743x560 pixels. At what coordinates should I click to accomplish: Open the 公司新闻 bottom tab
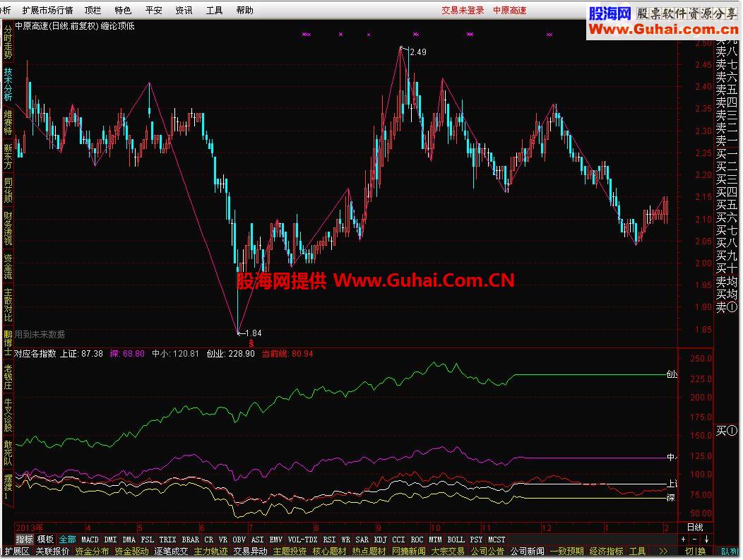click(x=528, y=552)
